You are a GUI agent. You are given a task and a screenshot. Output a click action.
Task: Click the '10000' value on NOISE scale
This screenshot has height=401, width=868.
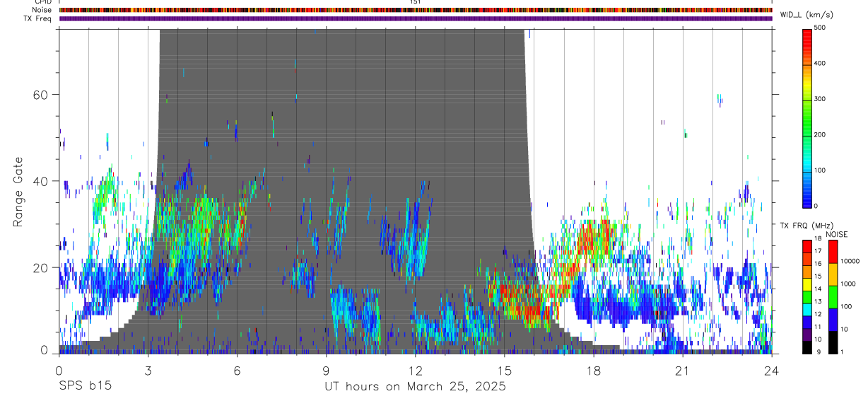coord(850,261)
